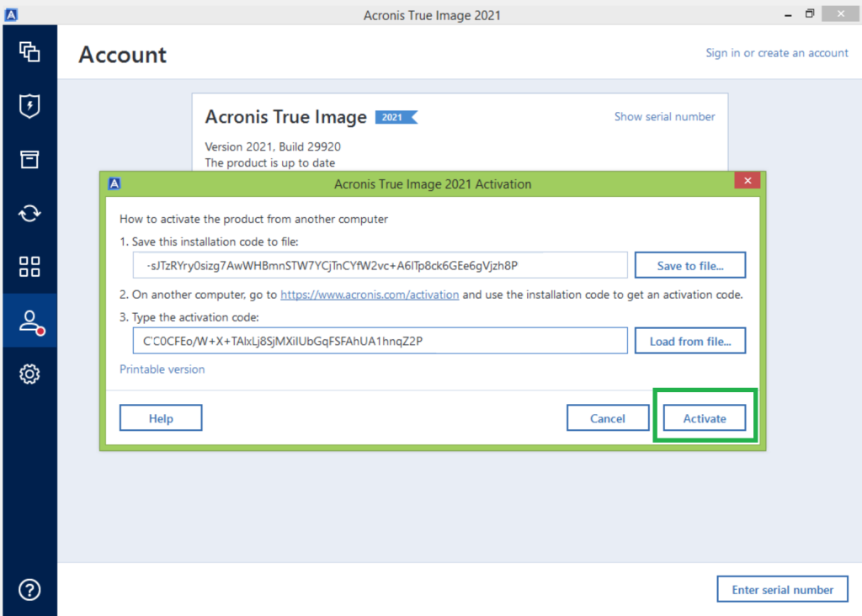This screenshot has width=862, height=616.
Task: Click the Activate button
Action: [x=705, y=418]
